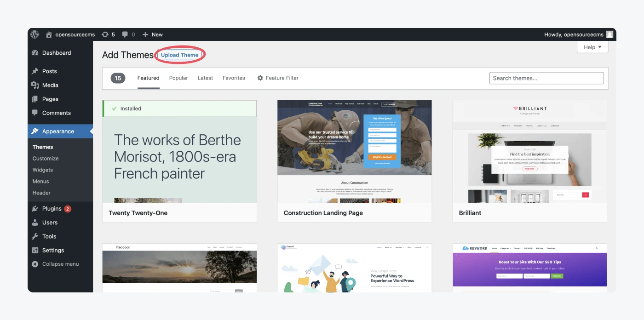Click the WordPress logo icon

(35, 34)
